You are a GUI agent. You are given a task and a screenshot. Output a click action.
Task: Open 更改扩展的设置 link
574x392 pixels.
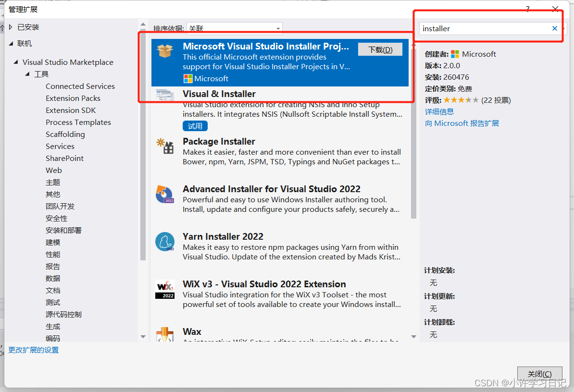34,350
